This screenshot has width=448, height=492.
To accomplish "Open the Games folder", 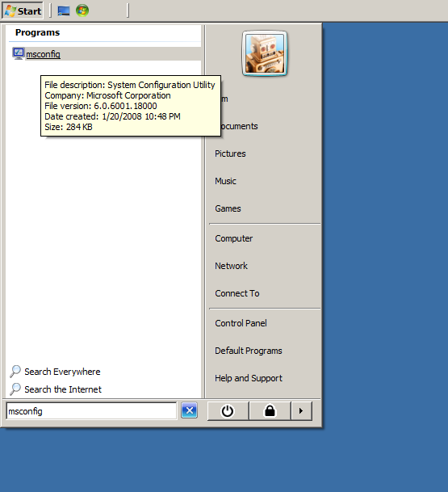I will pos(228,208).
